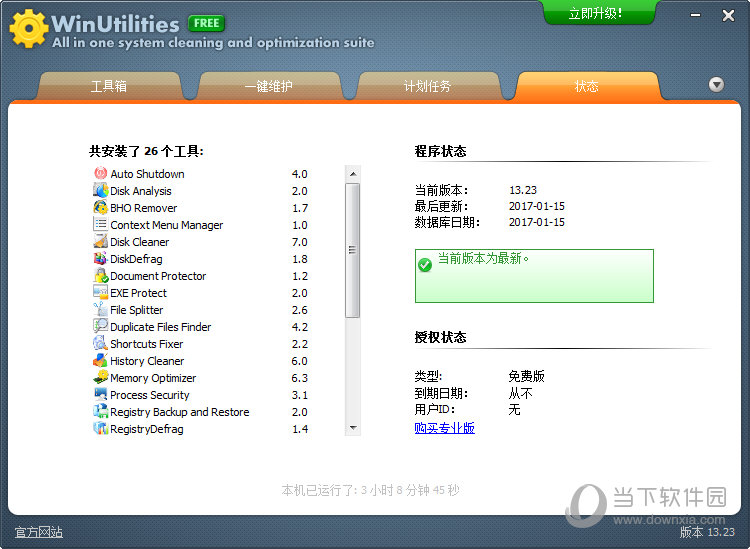Click the FREE edition badge

pyautogui.click(x=207, y=23)
